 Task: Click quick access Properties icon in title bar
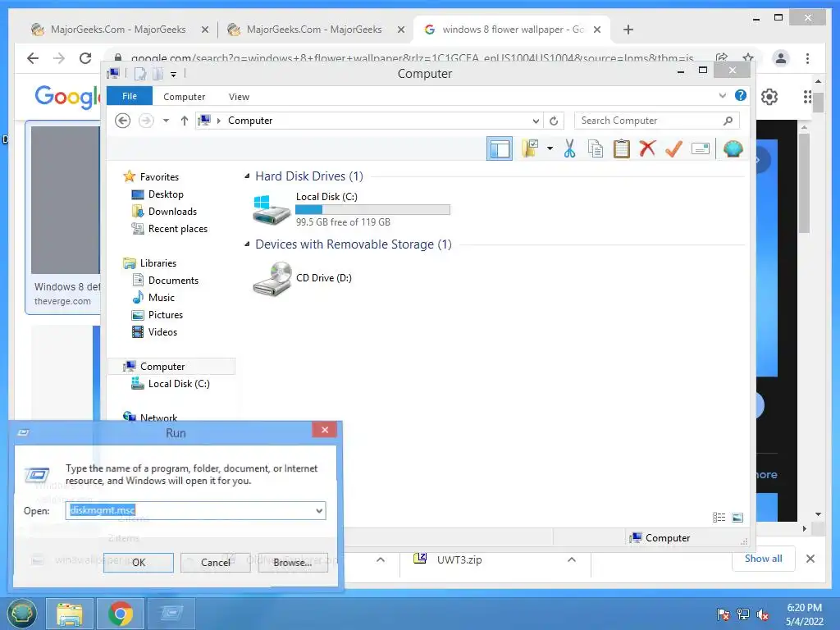(140, 74)
